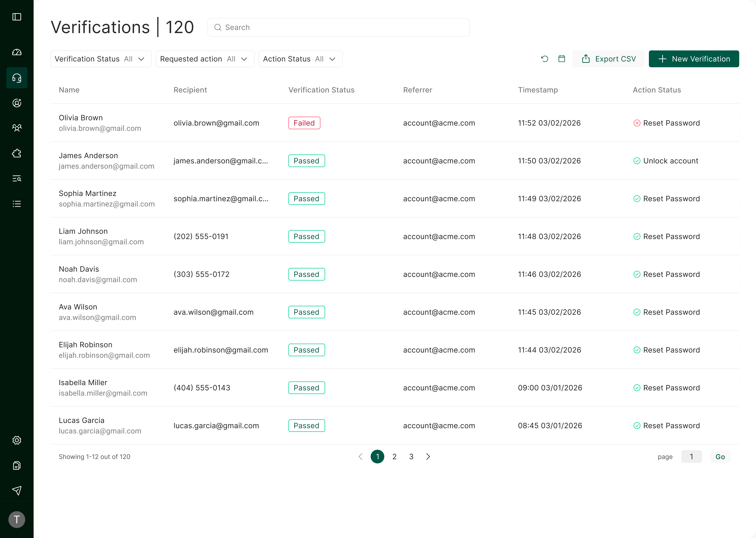
Task: Click the magnifier icon in search bar
Action: tap(218, 27)
